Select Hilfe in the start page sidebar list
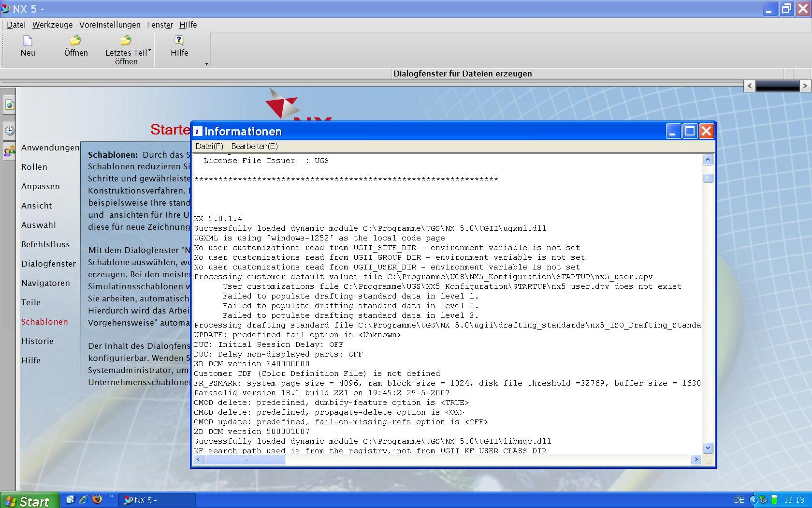The height and width of the screenshot is (508, 812). (31, 360)
